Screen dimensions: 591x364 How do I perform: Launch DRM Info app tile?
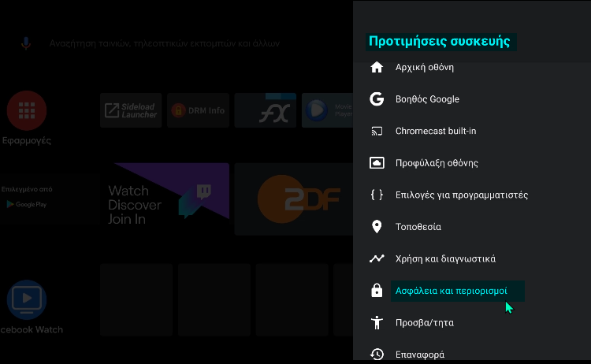[198, 110]
